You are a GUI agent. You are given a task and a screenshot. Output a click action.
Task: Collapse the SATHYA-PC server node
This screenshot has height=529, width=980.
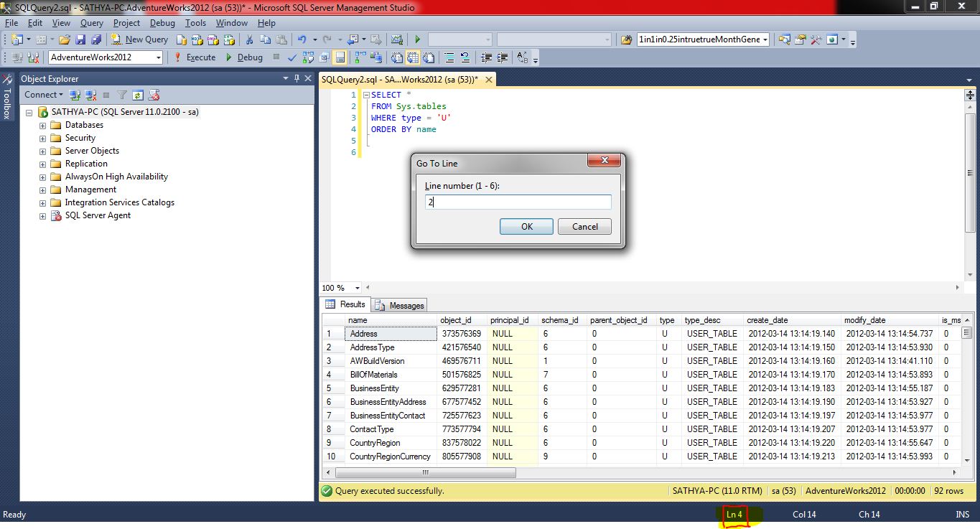click(x=29, y=113)
